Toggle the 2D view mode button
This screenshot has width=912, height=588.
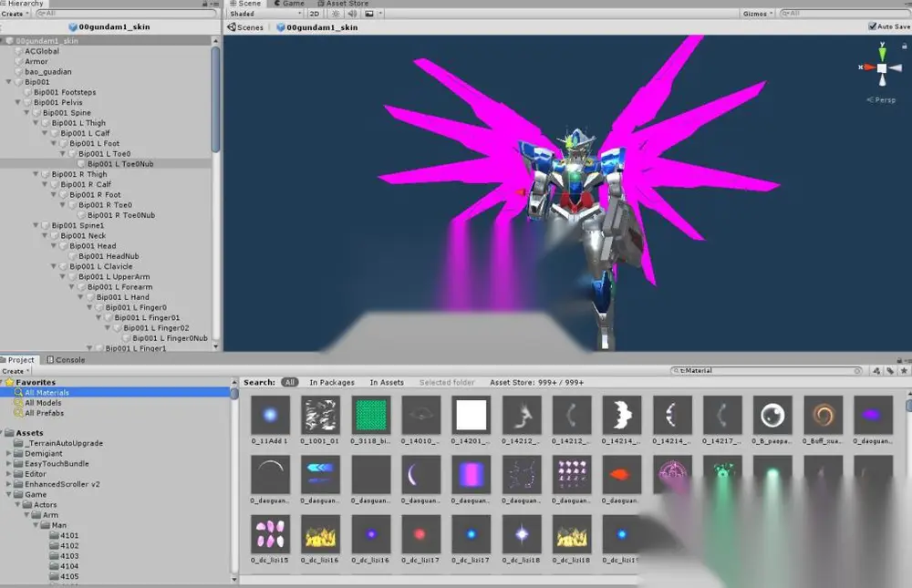(x=315, y=14)
